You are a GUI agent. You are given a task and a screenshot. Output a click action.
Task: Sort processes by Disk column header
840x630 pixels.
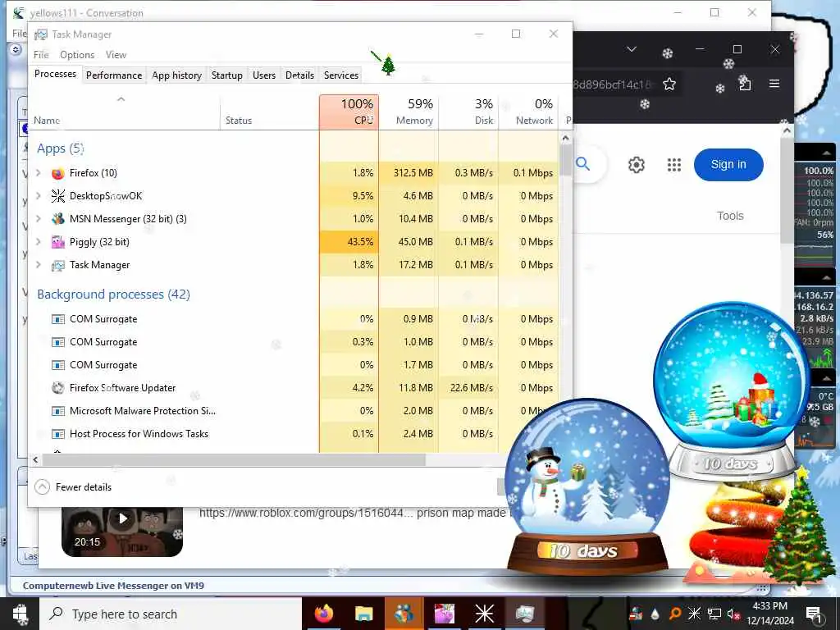(468, 112)
